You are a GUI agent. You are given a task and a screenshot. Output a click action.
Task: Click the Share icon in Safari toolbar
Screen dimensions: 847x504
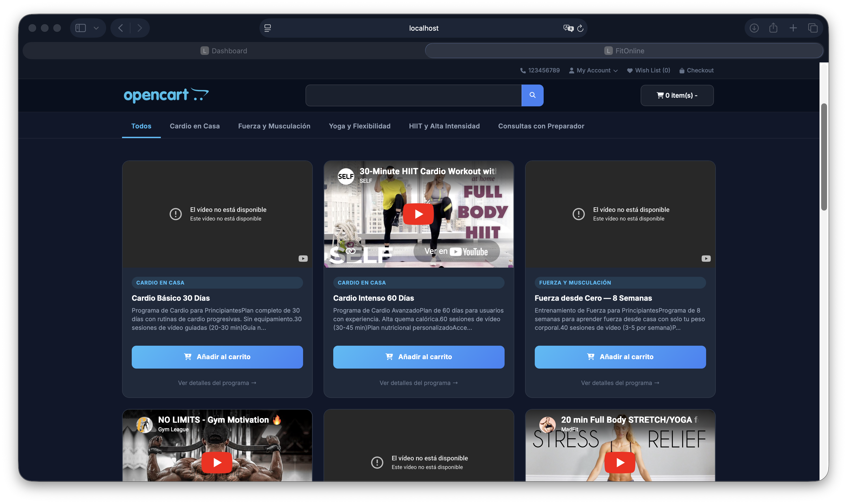coord(773,28)
